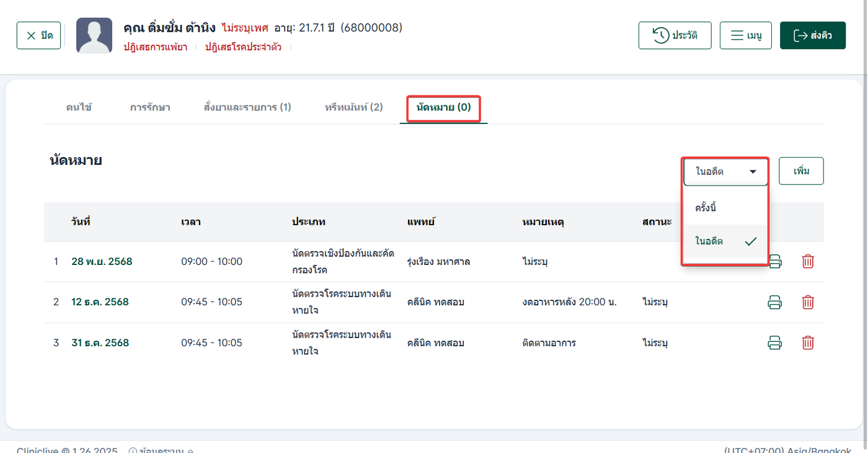The height and width of the screenshot is (453, 868).
Task: Send patient to queue with ส่งคิว
Action: [x=812, y=35]
